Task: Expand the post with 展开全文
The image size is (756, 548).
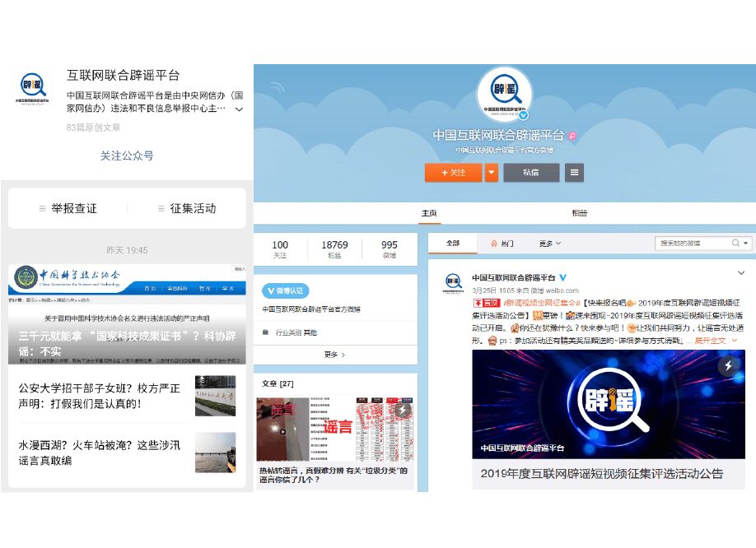Action: click(716, 341)
